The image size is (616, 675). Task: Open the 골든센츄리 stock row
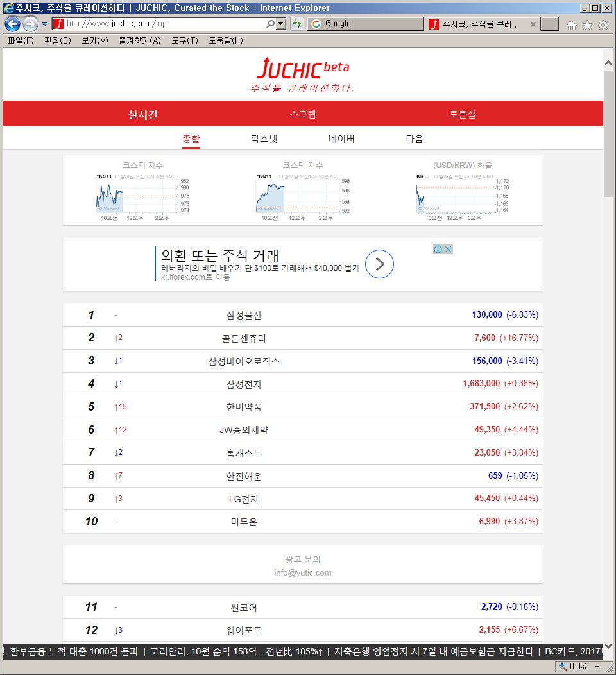(x=303, y=338)
